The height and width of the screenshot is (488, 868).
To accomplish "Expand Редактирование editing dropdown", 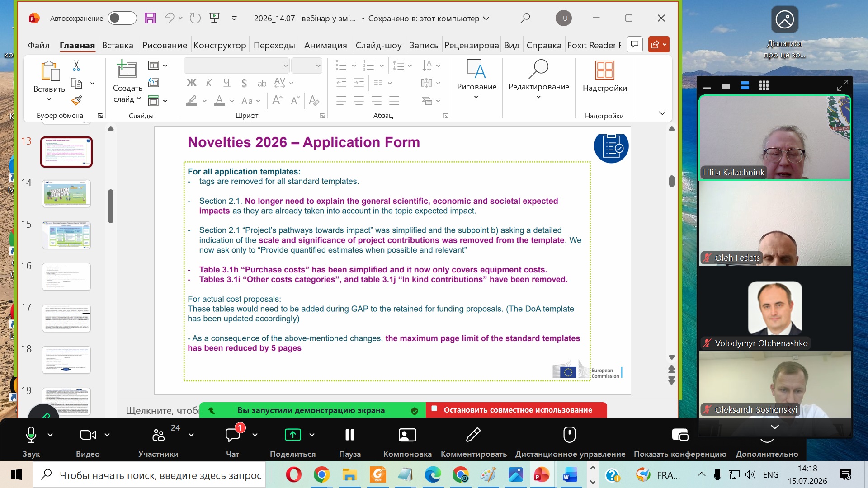I will point(538,97).
